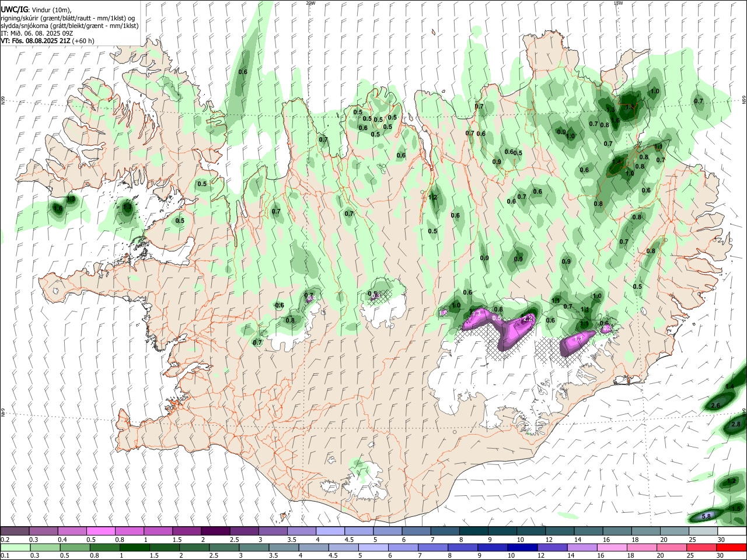Click the 20W longitude label
The height and width of the screenshot is (560, 747).
310,3
